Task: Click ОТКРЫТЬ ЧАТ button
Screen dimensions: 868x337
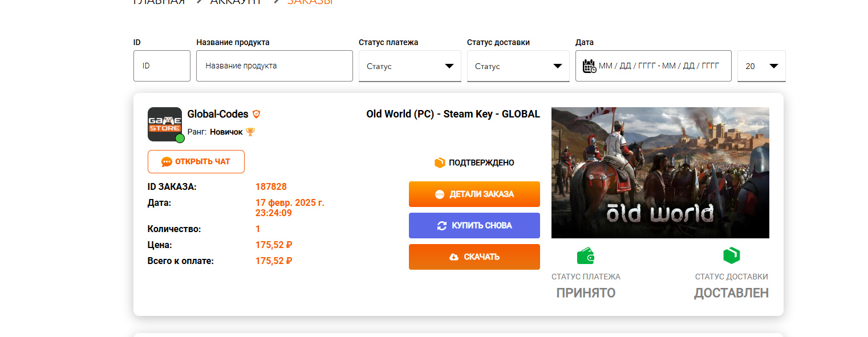Action: point(196,161)
